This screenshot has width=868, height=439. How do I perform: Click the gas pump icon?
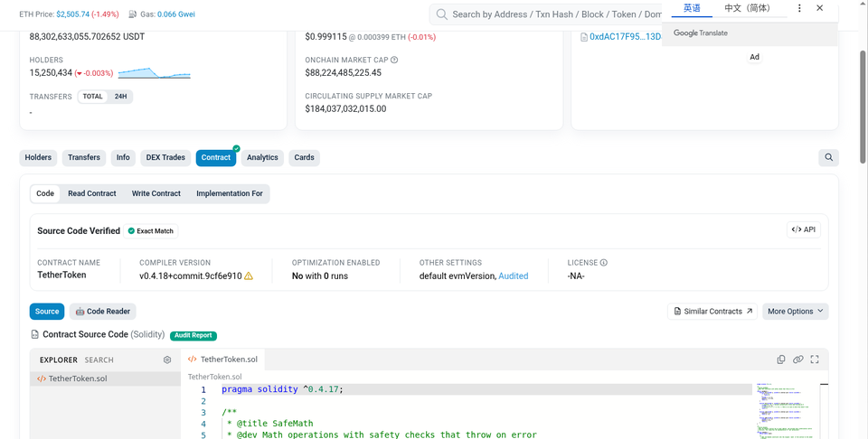pos(133,14)
